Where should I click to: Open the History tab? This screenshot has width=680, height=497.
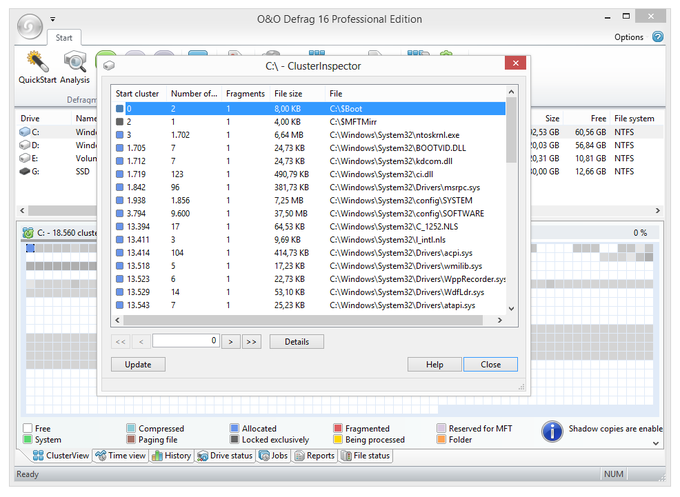(x=172, y=455)
